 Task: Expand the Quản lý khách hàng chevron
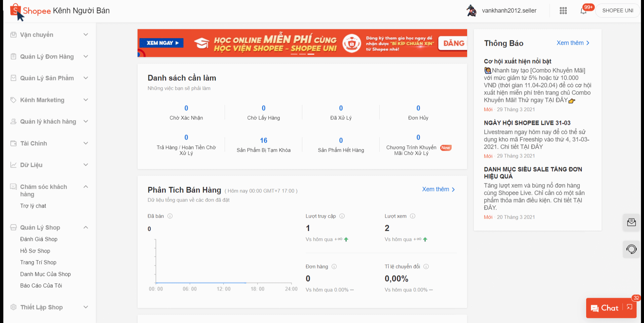[86, 121]
